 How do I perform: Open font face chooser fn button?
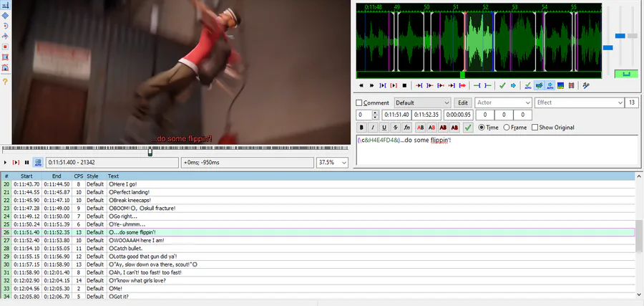406,128
